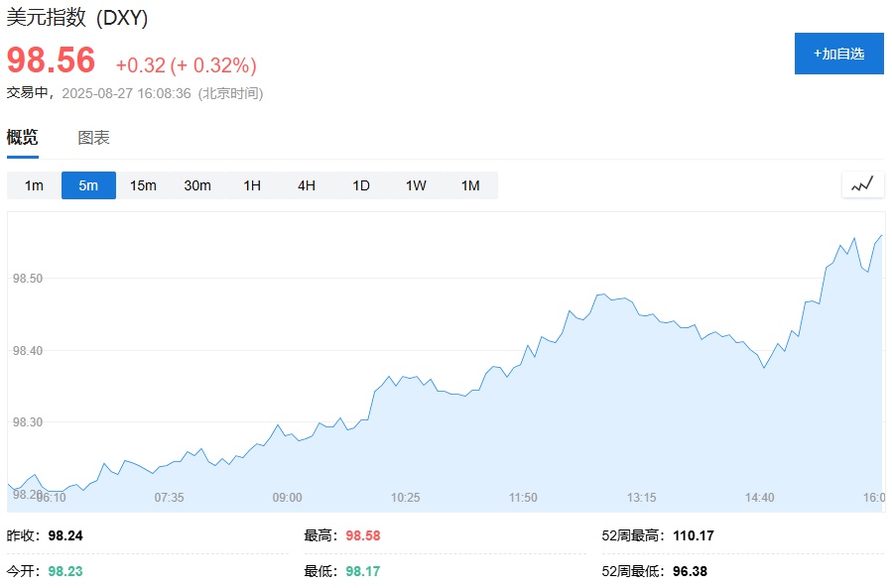Switch to weekly 1W view
The height and width of the screenshot is (588, 892).
click(x=416, y=185)
